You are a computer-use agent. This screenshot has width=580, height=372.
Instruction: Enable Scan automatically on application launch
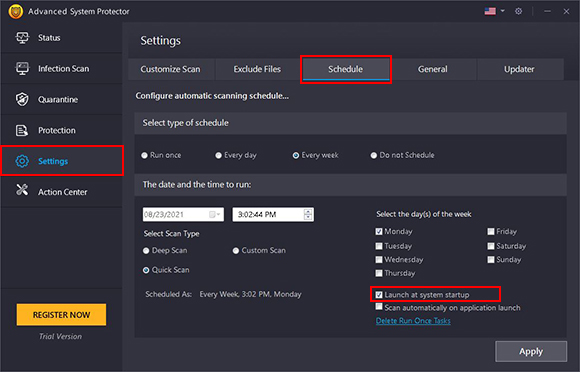(x=379, y=307)
